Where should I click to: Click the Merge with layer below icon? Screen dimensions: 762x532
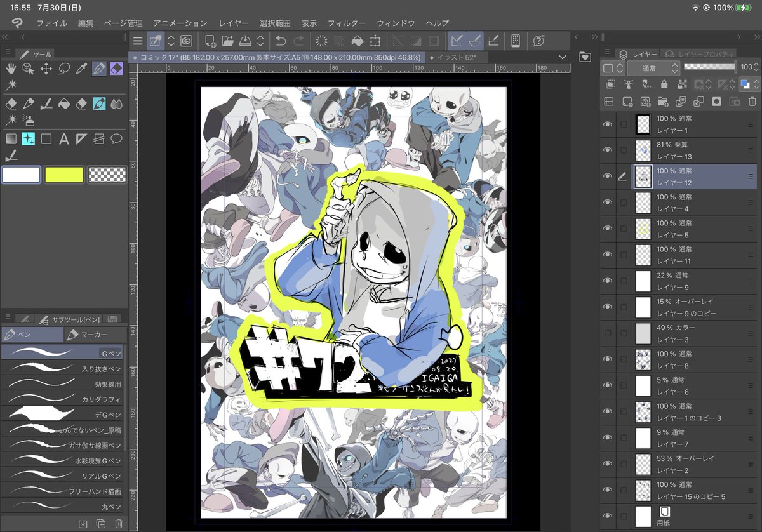698,101
